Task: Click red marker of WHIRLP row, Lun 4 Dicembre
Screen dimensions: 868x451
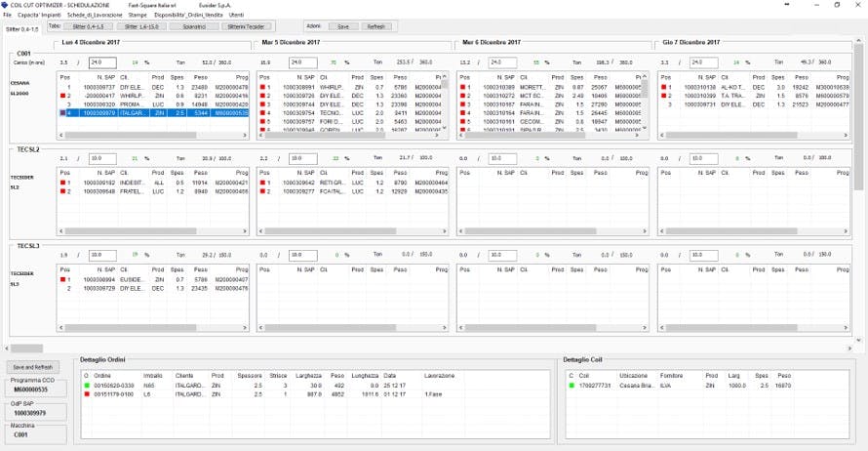Action: coord(63,96)
